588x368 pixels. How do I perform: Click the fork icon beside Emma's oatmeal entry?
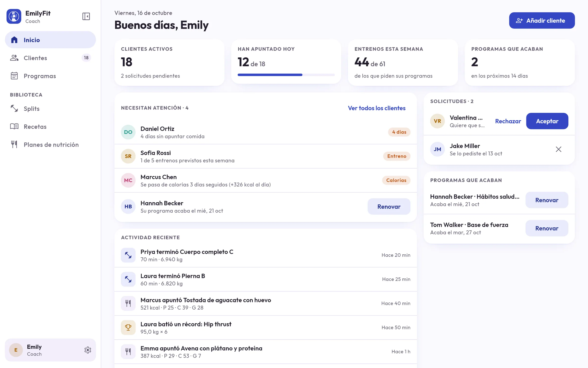[x=128, y=352]
